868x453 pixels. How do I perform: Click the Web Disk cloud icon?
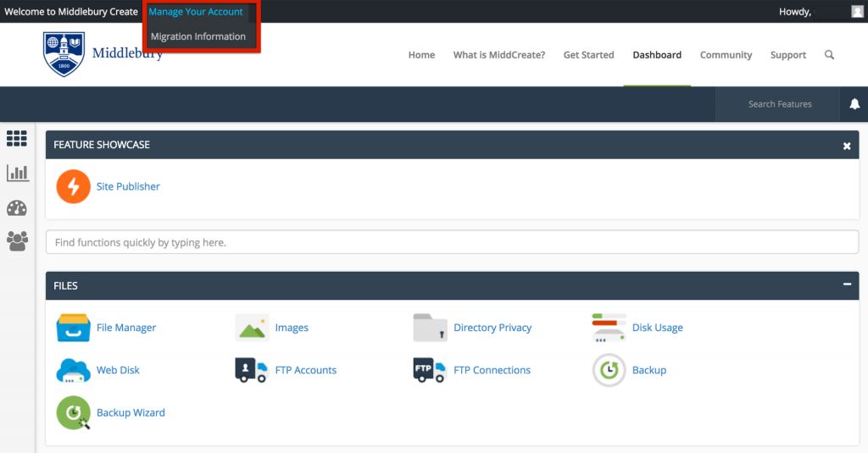[x=73, y=370]
